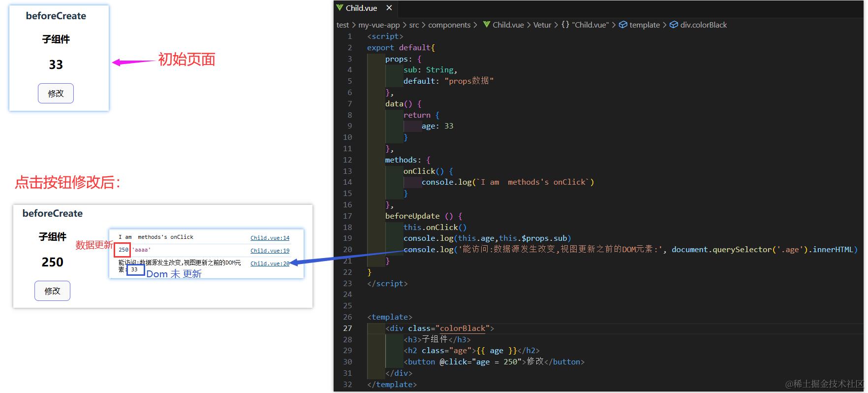
Task: Click number 250 in the updated page
Action: [53, 262]
